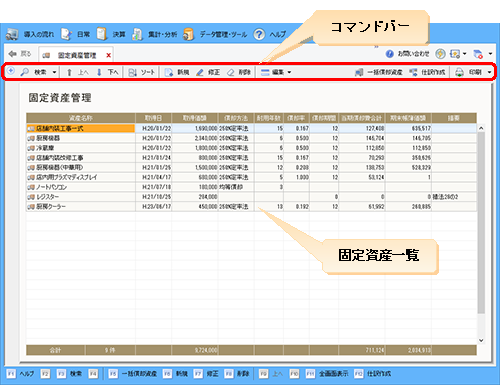The height and width of the screenshot is (385, 500).
Task: Click the 償却方法 column header
Action: 236,118
